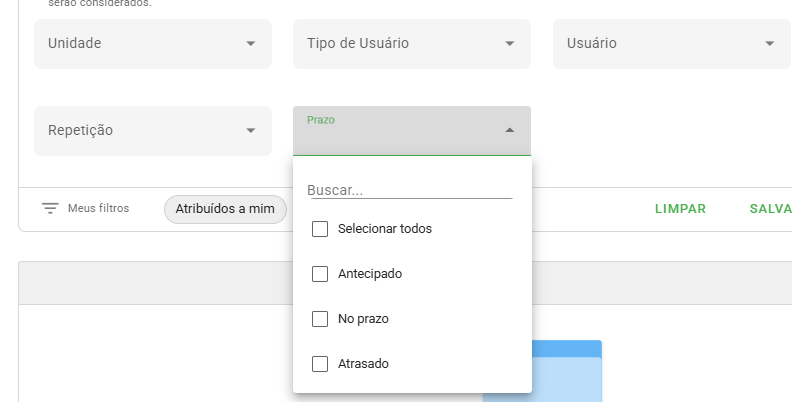The height and width of the screenshot is (402, 792).
Task: Tick the Antecipado checkbox
Action: click(x=320, y=274)
